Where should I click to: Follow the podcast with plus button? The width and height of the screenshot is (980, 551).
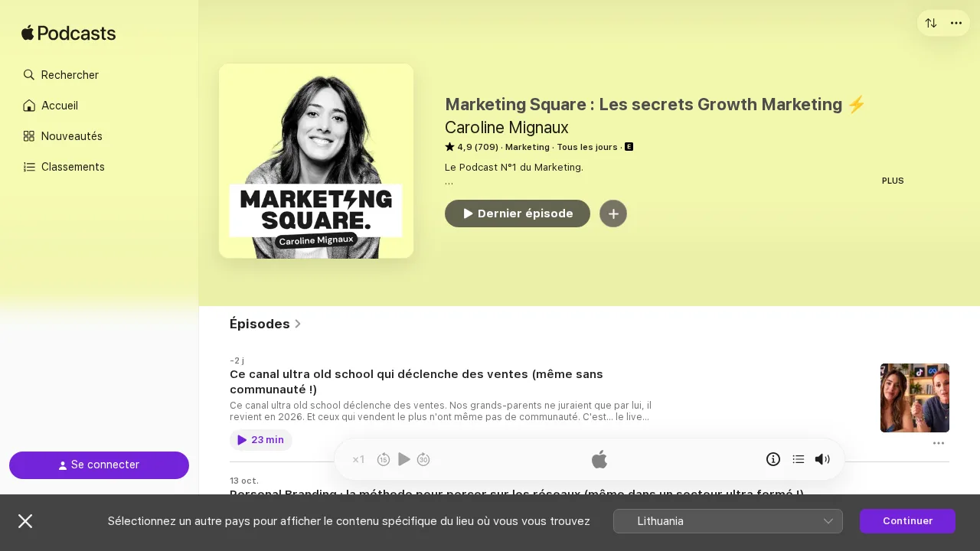coord(613,214)
